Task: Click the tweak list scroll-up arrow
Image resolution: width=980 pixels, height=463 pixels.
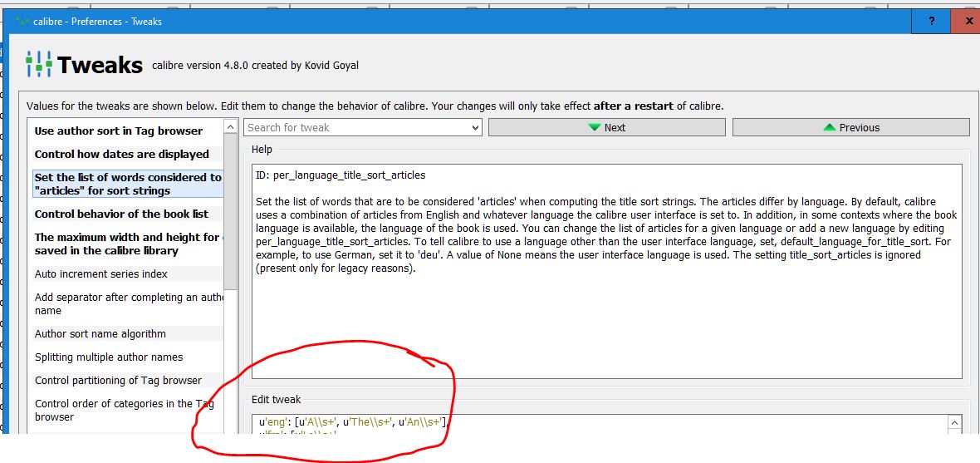Action: 231,127
